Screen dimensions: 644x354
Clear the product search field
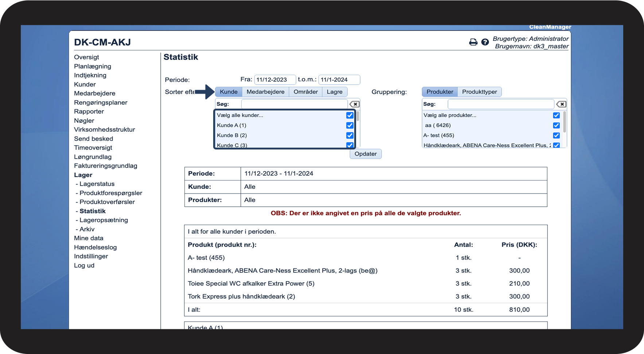pos(561,104)
